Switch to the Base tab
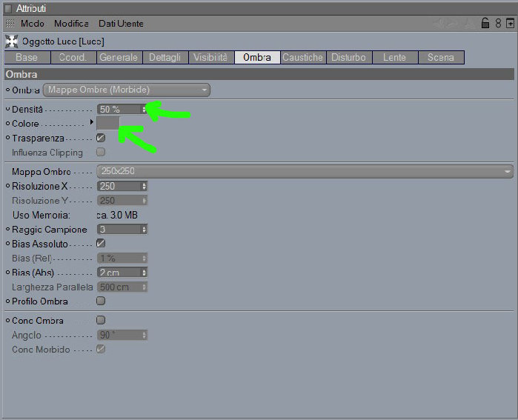Image resolution: width=518 pixels, height=420 pixels. pos(27,58)
